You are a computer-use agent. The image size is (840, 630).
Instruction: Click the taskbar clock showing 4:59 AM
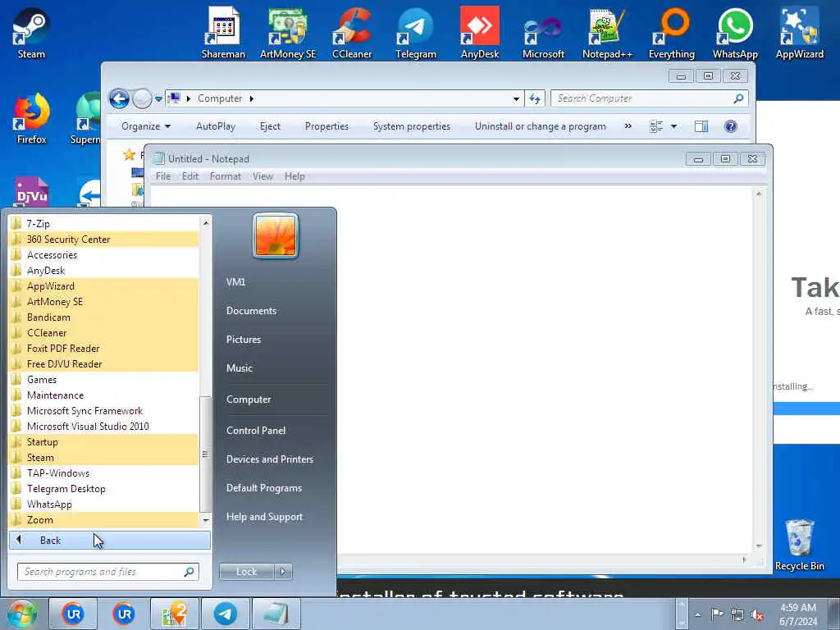tap(798, 614)
